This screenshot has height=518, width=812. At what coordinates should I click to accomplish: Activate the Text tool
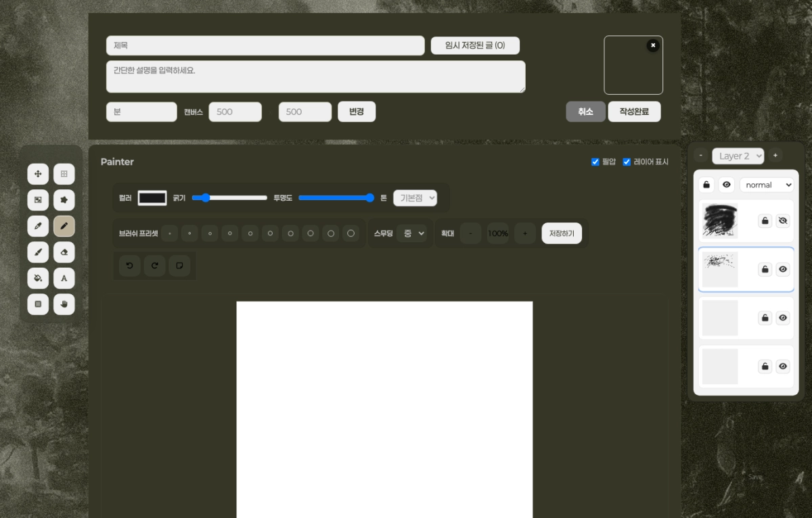64,278
